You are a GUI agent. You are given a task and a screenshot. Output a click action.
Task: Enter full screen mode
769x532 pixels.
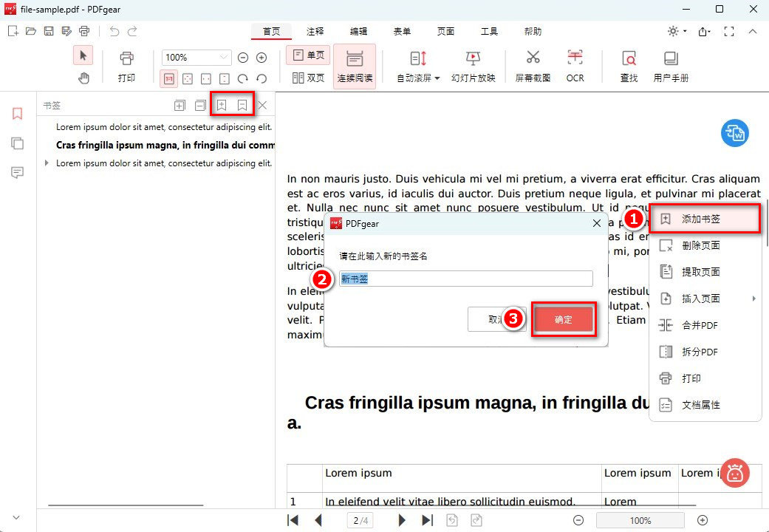pos(729,32)
